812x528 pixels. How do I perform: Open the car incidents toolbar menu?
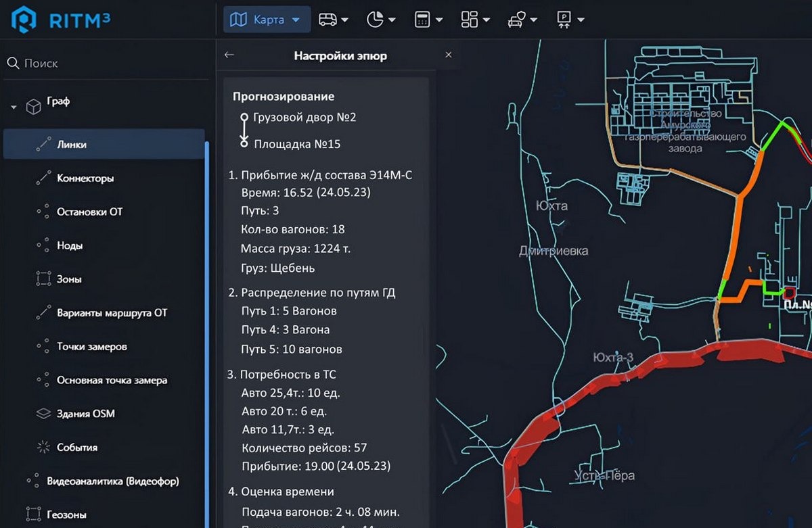522,20
